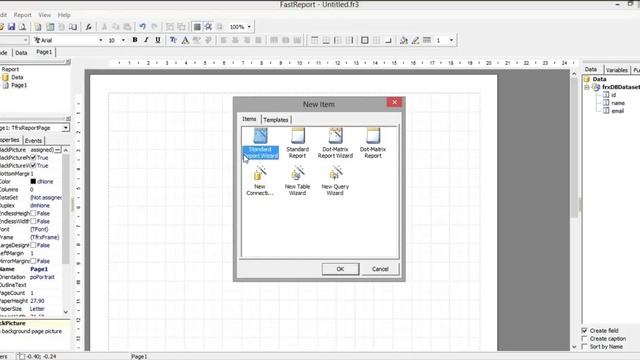Toggle the Align to Grid toolbar icon
Viewport: 640px width, 360px height.
(x=208, y=27)
